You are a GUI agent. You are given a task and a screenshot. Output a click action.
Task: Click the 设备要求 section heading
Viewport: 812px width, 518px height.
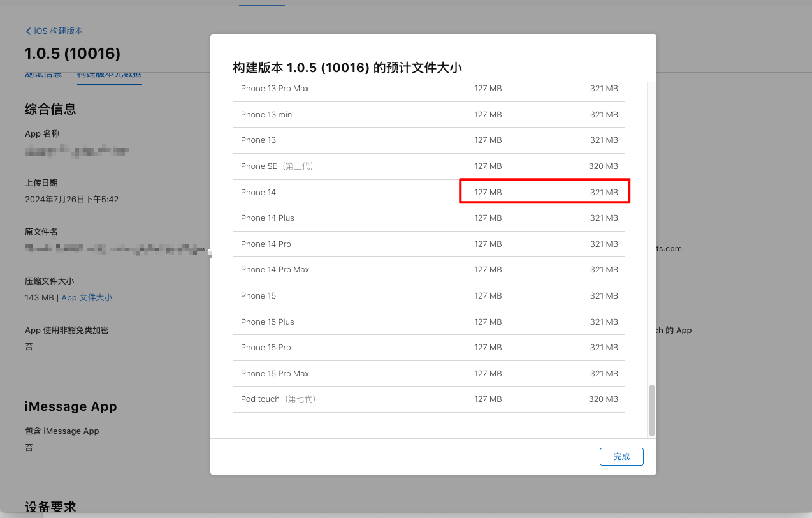tap(50, 507)
